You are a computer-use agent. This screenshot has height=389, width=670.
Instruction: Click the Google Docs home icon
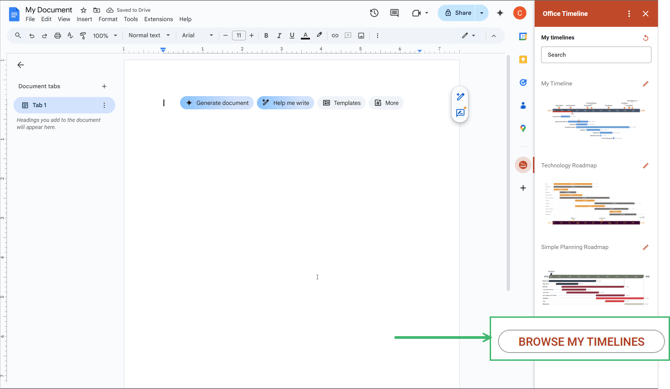point(14,14)
